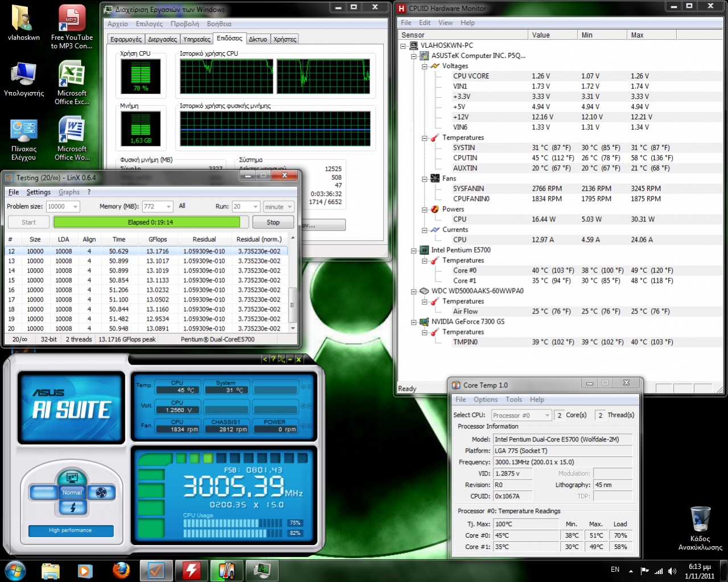Open Core Temp Options menu
Viewport: 728px width, 582px height.
(x=486, y=399)
